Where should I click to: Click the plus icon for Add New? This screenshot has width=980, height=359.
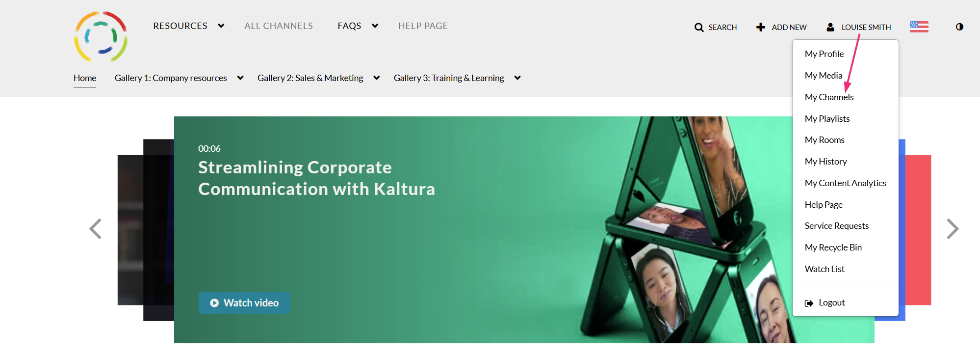[761, 27]
